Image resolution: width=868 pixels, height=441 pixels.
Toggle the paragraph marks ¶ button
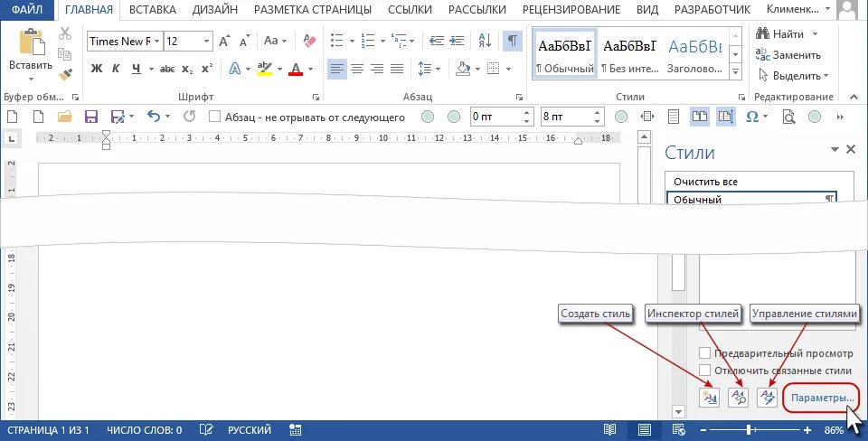coord(513,41)
